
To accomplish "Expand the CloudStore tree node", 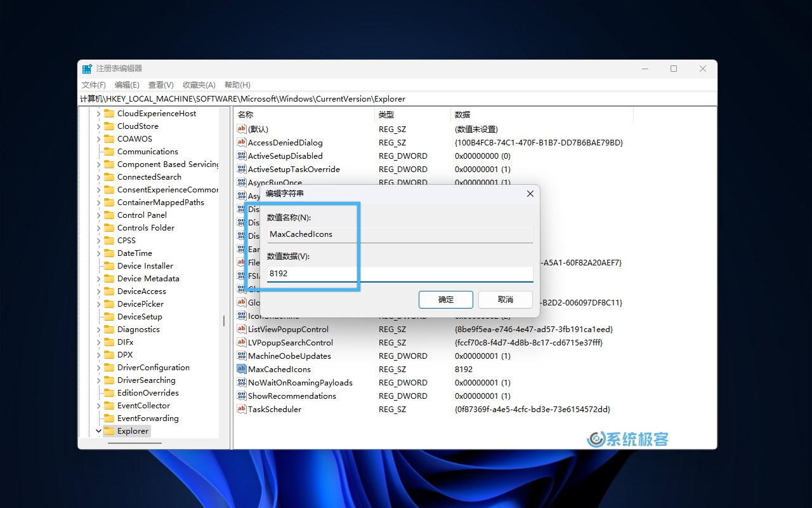I will click(x=98, y=126).
